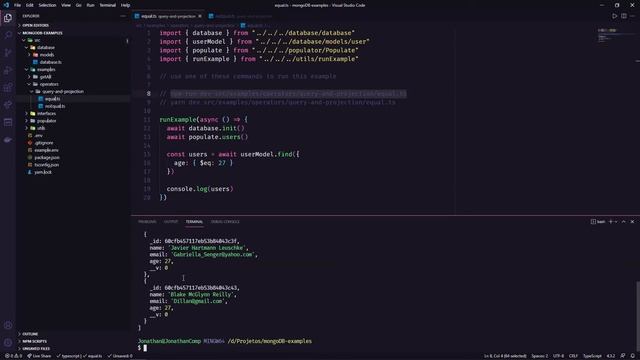Open the File menu
Screen dimensions: 640x360
click(17, 5)
